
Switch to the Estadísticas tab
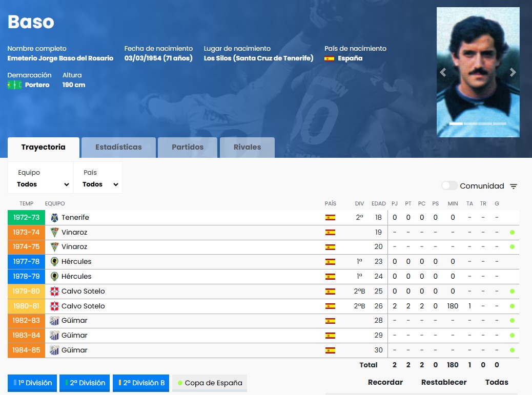click(x=118, y=148)
